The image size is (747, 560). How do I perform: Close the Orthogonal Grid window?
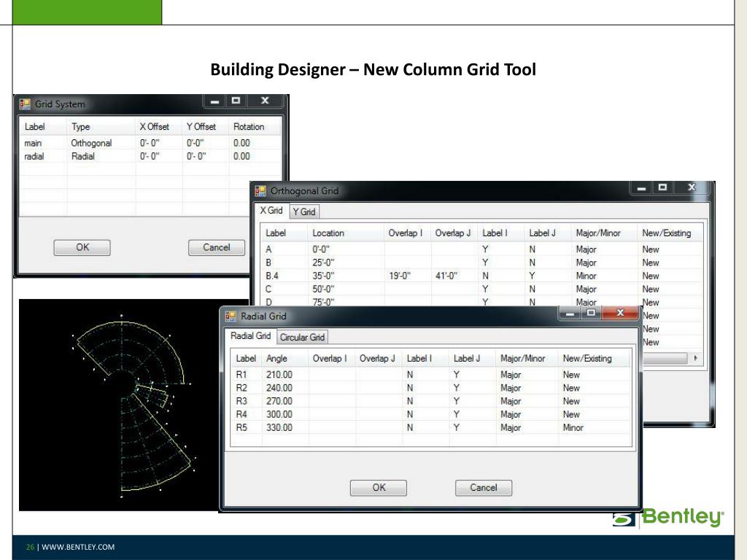click(x=692, y=187)
